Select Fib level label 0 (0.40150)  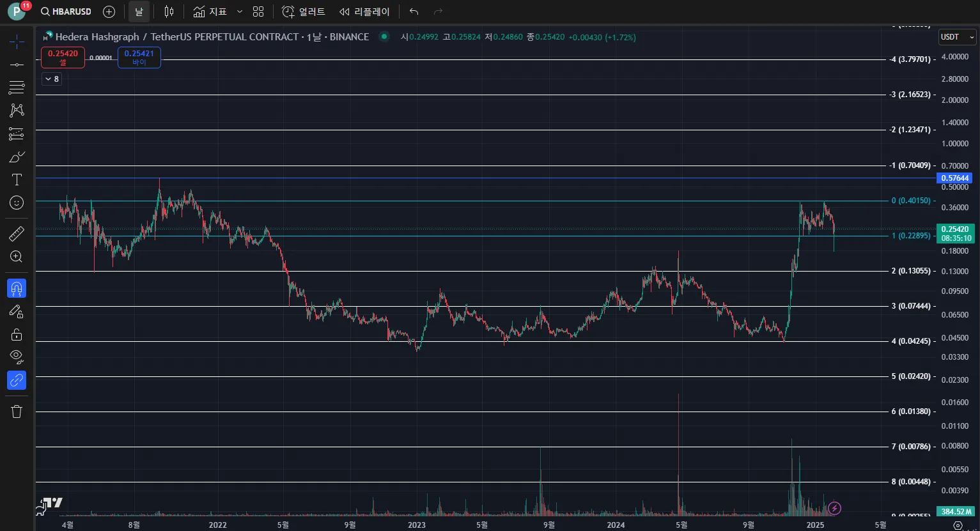[911, 201]
